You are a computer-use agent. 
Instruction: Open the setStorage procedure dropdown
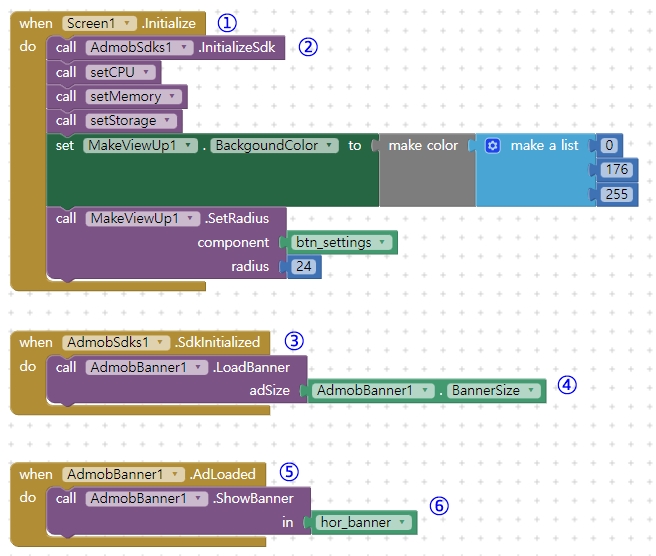click(x=131, y=121)
